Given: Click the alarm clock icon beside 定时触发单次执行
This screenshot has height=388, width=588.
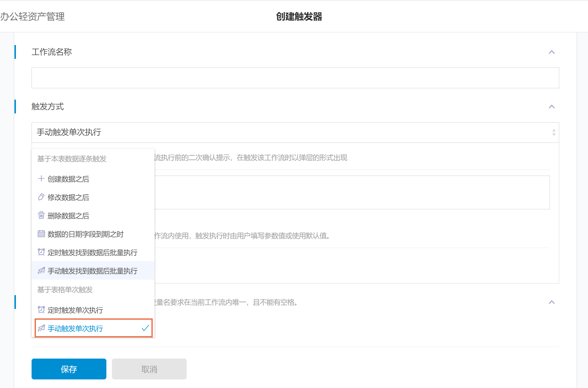Looking at the screenshot, I should click(x=41, y=310).
